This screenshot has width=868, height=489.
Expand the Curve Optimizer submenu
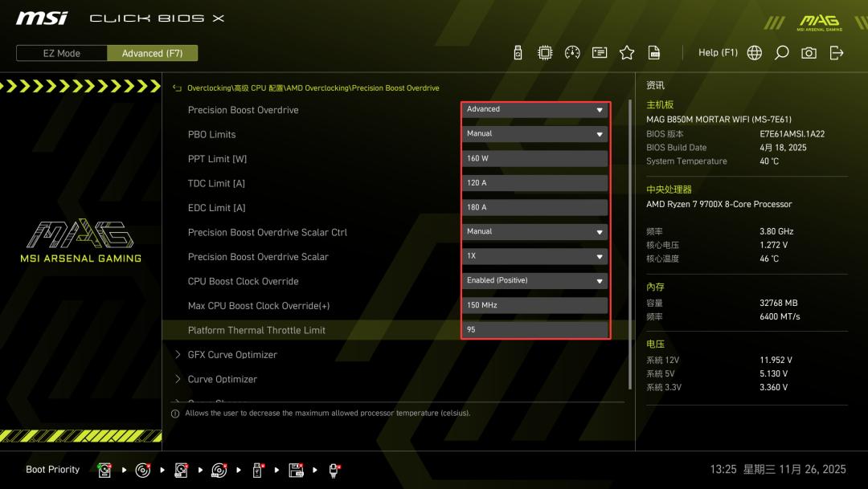222,379
